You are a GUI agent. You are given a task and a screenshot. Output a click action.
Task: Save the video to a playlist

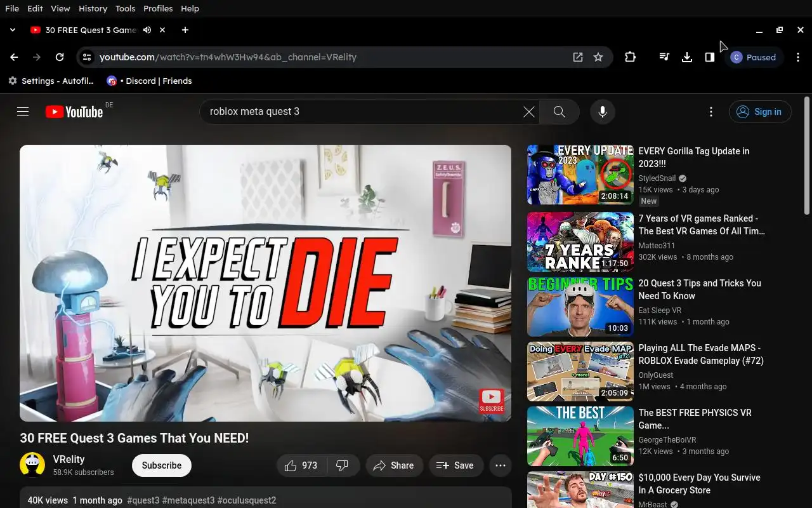pos(455,465)
